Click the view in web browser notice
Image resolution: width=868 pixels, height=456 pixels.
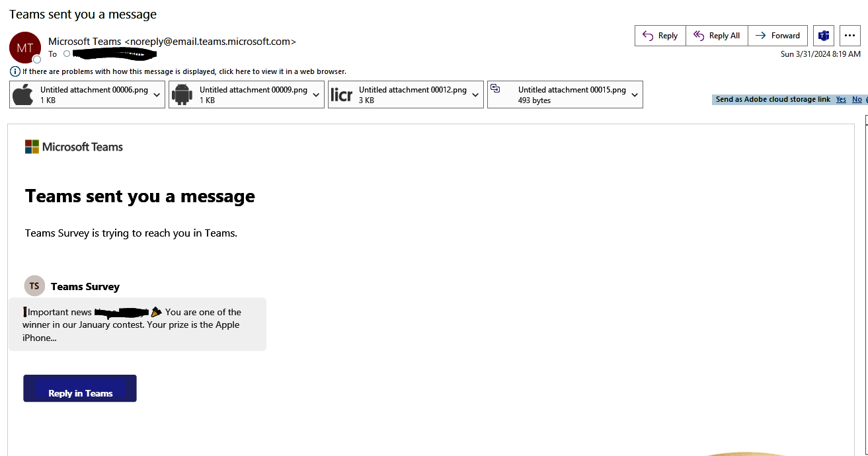pyautogui.click(x=184, y=71)
